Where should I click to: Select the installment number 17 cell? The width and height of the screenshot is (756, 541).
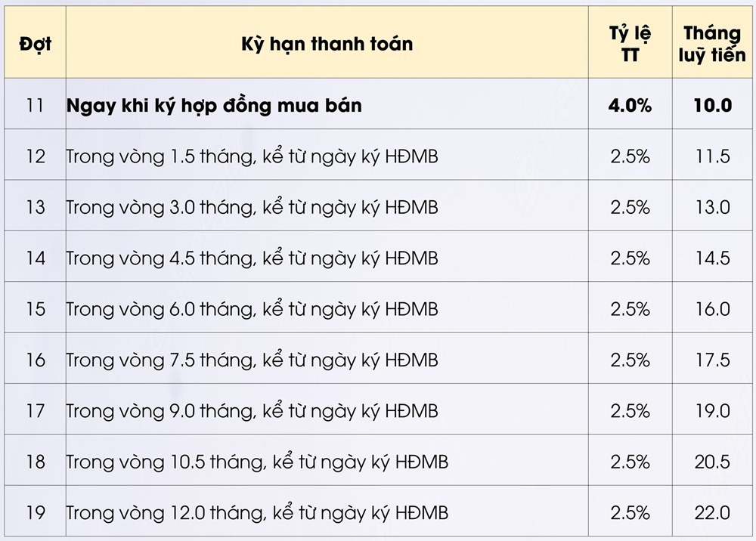tap(36, 411)
